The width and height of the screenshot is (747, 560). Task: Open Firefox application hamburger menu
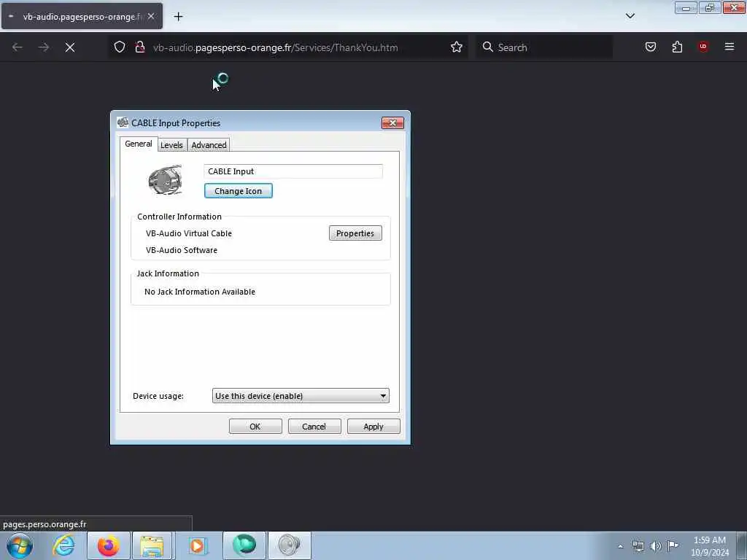pos(729,47)
